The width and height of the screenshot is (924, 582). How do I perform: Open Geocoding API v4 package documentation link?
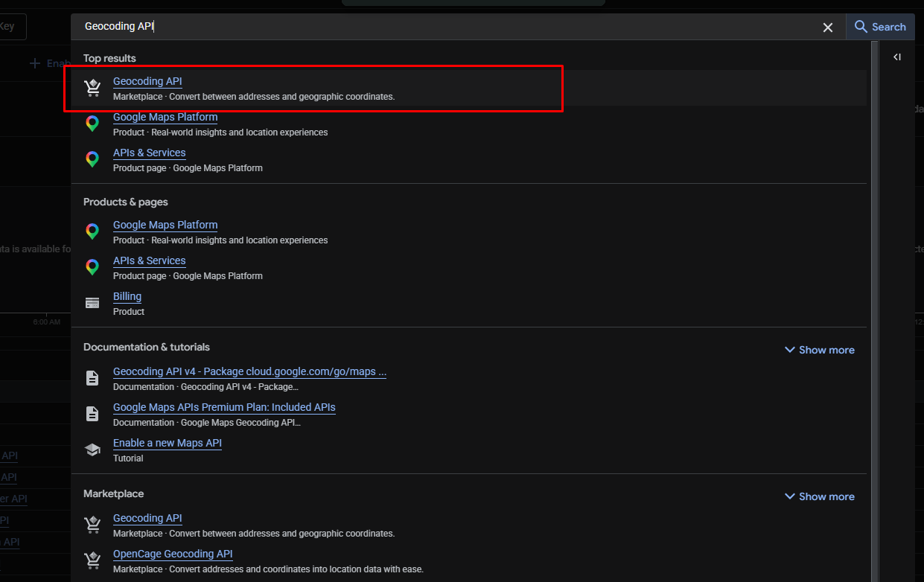pos(249,371)
